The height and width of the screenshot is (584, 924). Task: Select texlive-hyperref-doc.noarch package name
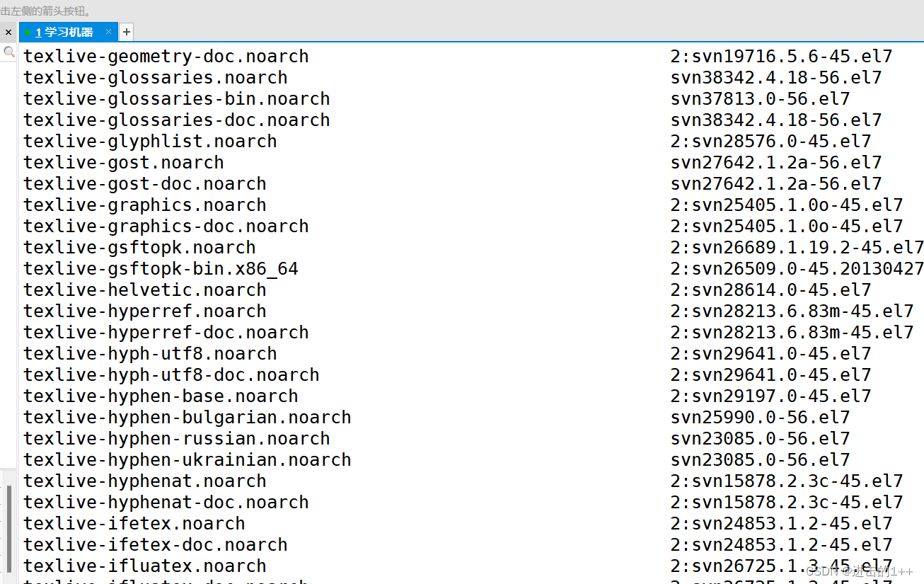166,333
